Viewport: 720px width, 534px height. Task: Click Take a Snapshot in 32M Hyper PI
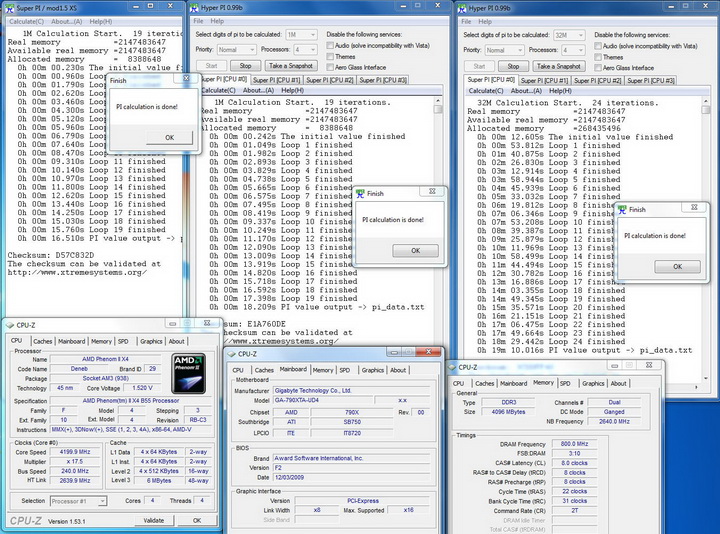(558, 66)
